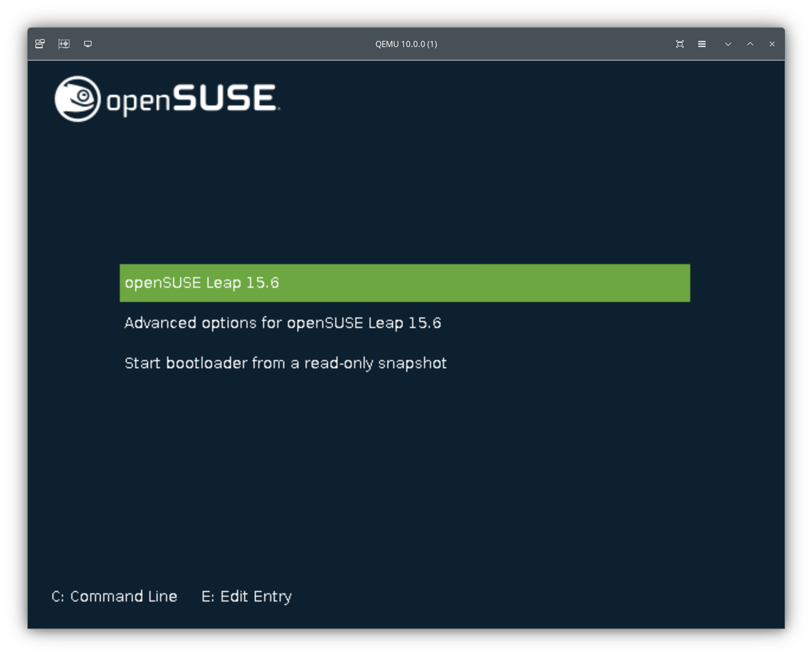Screen dimensions: 812x656
Task: Enter fullscreen mode via the toolbar icon
Action: [x=680, y=44]
